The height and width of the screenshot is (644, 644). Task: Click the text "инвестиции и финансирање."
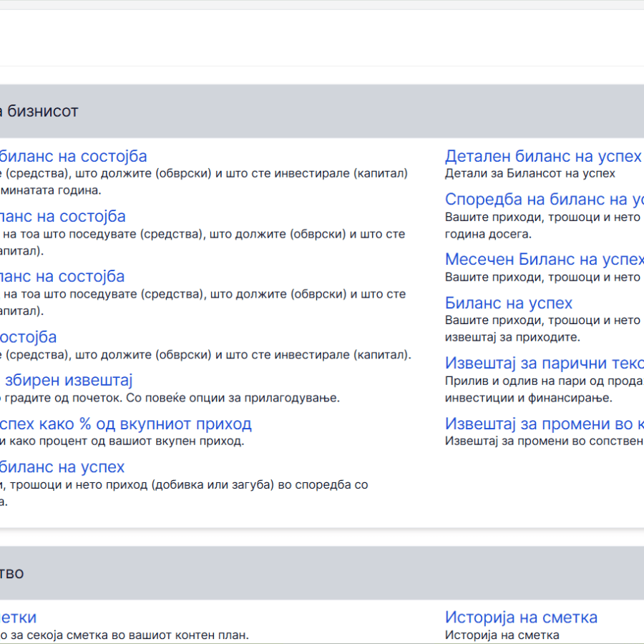(x=529, y=398)
